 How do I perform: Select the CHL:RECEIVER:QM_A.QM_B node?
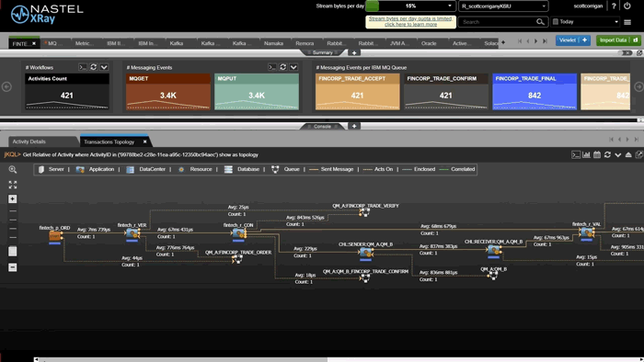pos(494,250)
